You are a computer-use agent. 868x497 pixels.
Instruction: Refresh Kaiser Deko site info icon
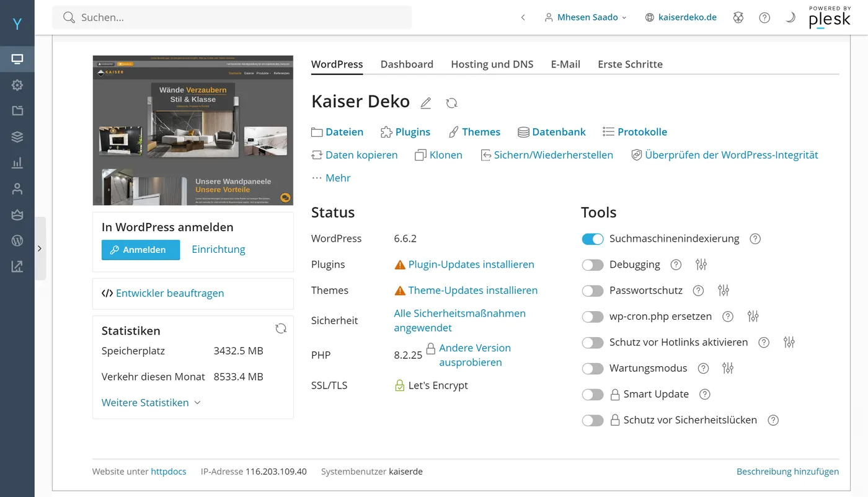(x=451, y=103)
